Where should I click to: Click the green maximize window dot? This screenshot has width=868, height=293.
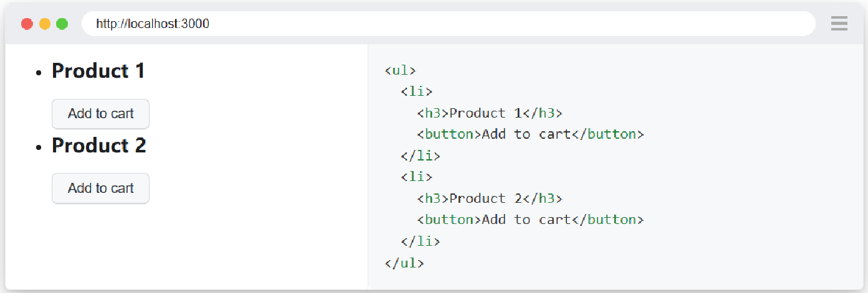62,24
